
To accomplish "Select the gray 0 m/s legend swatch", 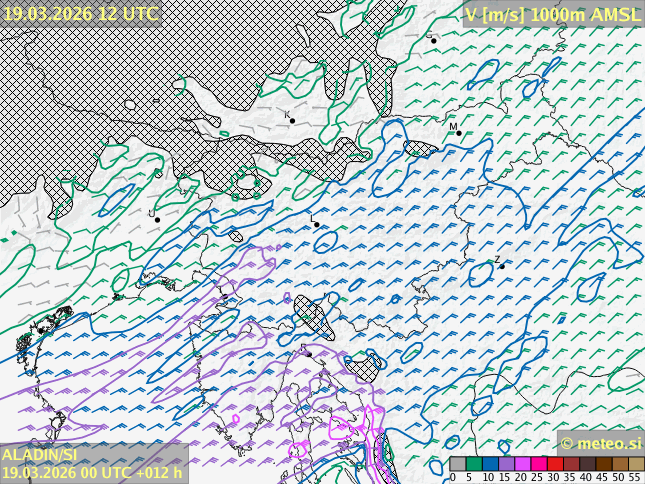I will tap(458, 464).
